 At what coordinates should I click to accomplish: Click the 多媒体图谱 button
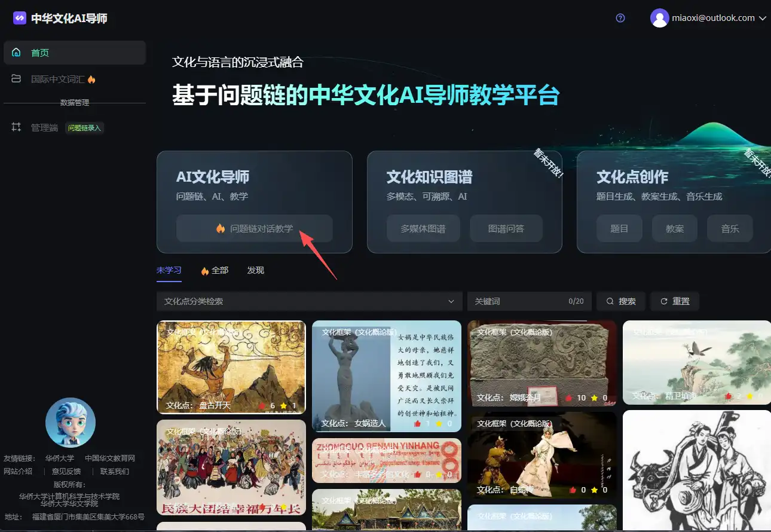coord(423,228)
